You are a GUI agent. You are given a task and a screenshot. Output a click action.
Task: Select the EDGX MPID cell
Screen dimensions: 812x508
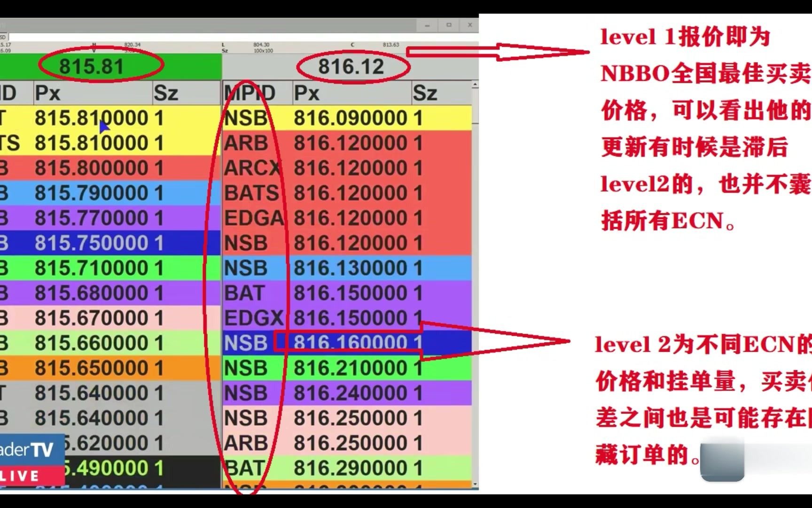pos(253,318)
